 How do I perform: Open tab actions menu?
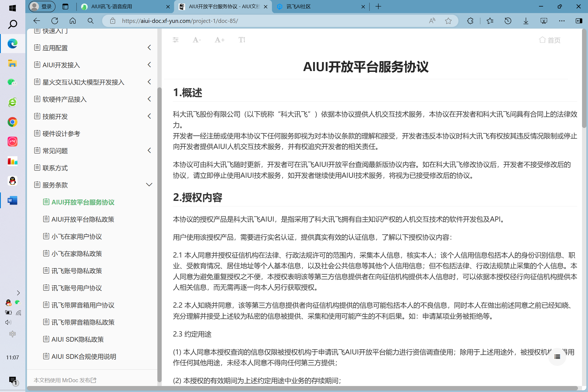[65, 7]
